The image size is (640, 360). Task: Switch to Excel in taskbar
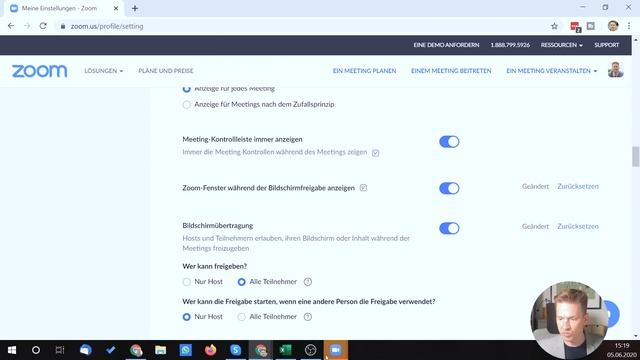(x=285, y=350)
